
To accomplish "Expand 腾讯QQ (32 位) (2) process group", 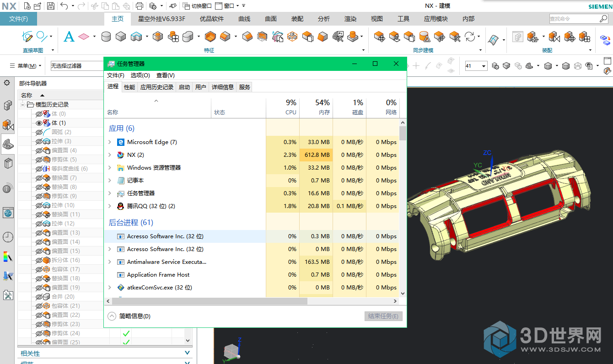I will tap(110, 206).
